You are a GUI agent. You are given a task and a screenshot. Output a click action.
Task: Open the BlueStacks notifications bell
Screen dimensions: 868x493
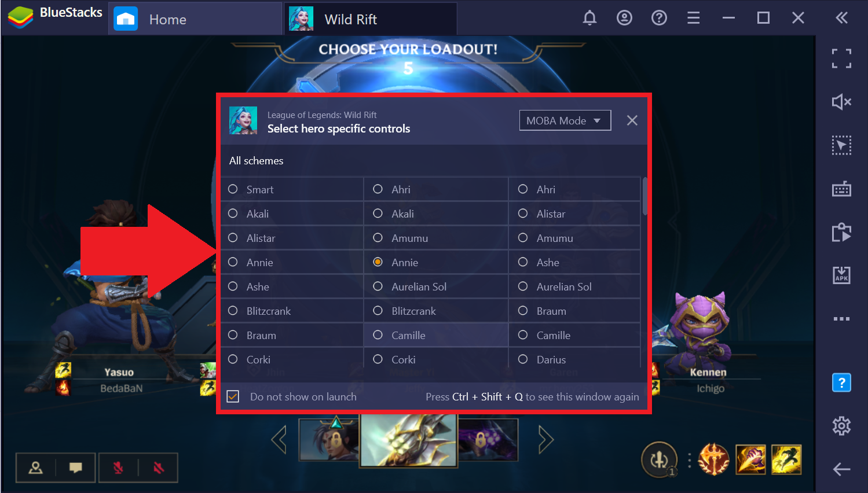[589, 18]
